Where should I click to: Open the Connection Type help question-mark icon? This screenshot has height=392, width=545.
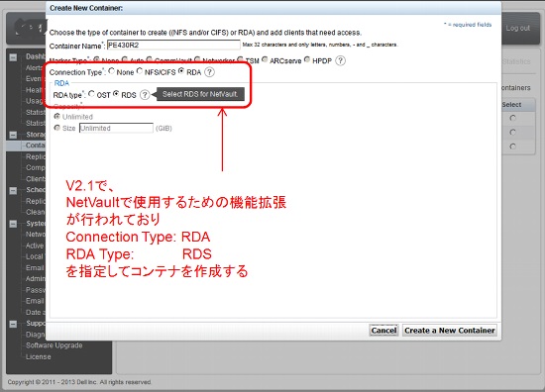point(209,72)
